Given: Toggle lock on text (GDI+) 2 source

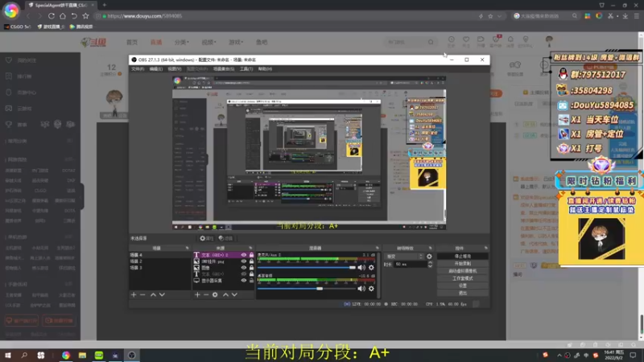Looking at the screenshot, I should click(x=251, y=255).
